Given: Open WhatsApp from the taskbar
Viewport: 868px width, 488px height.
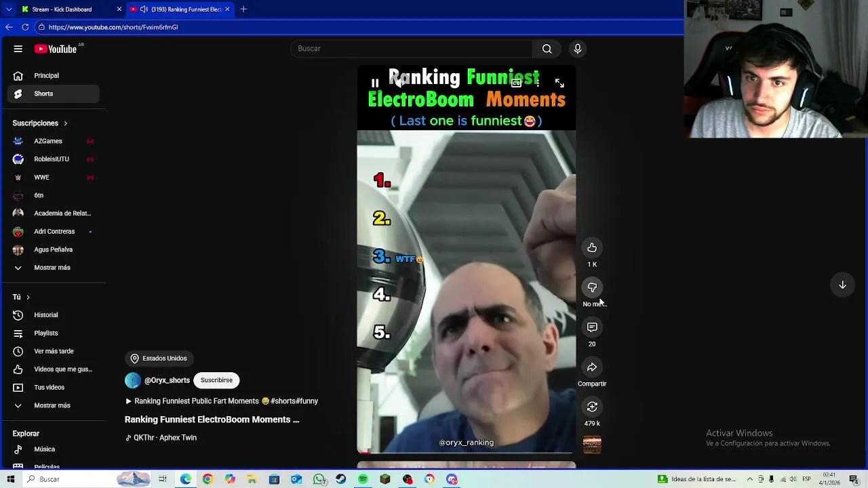Looking at the screenshot, I should (x=319, y=479).
